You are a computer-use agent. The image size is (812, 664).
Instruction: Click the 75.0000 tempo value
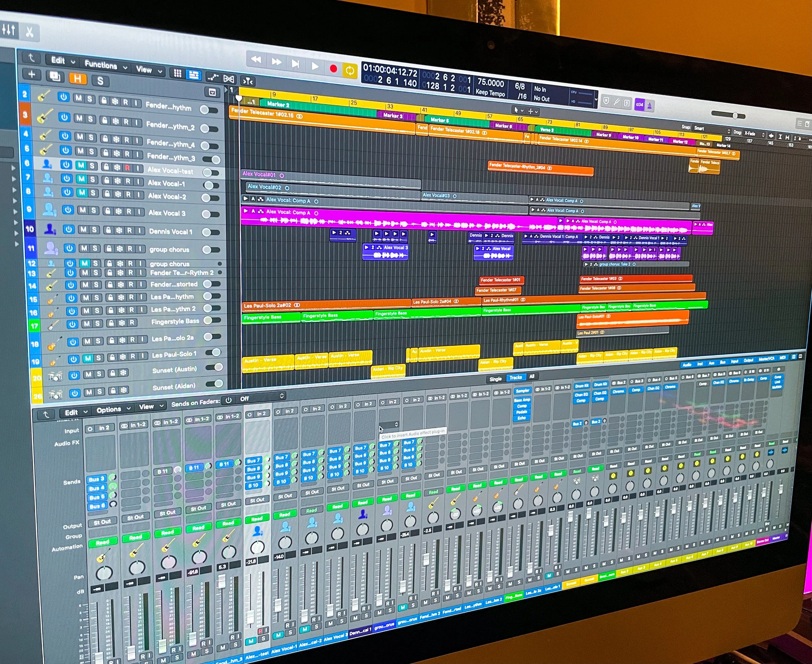click(490, 83)
